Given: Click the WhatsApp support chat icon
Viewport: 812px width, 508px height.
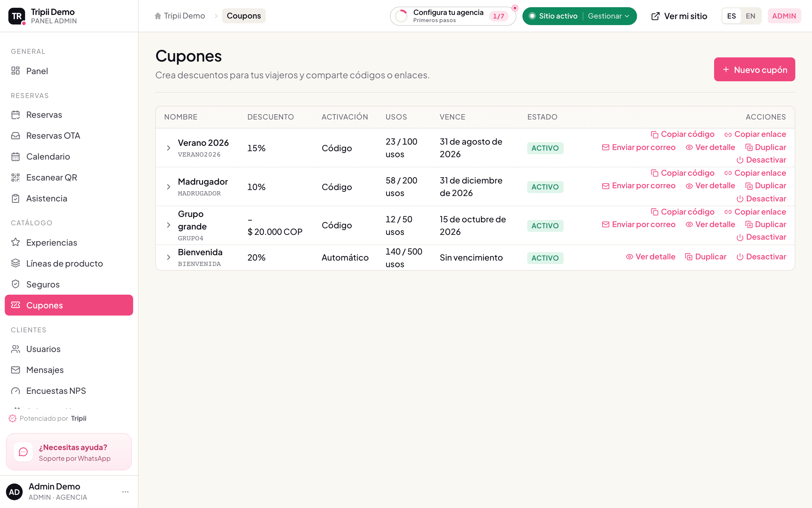Looking at the screenshot, I should [x=23, y=452].
